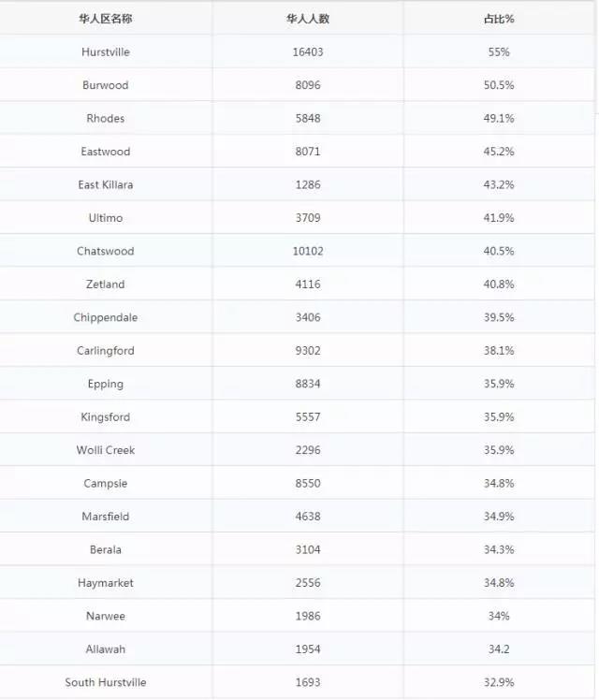This screenshot has height=700, width=599.
Task: Click the Wolli Creek suburb name
Action: [x=106, y=450]
